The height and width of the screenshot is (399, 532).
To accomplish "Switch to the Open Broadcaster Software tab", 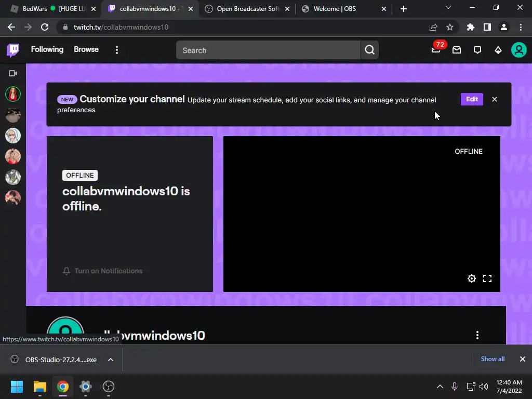I will pyautogui.click(x=248, y=9).
